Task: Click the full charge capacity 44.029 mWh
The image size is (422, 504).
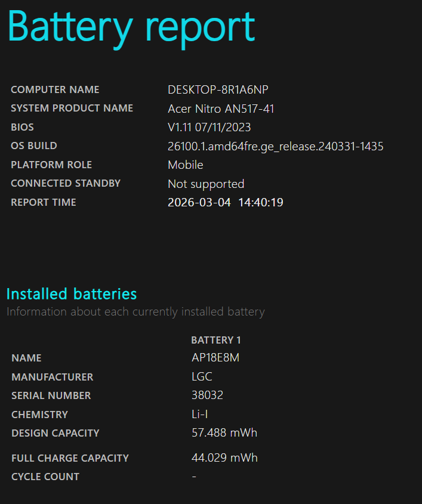Action: point(224,458)
